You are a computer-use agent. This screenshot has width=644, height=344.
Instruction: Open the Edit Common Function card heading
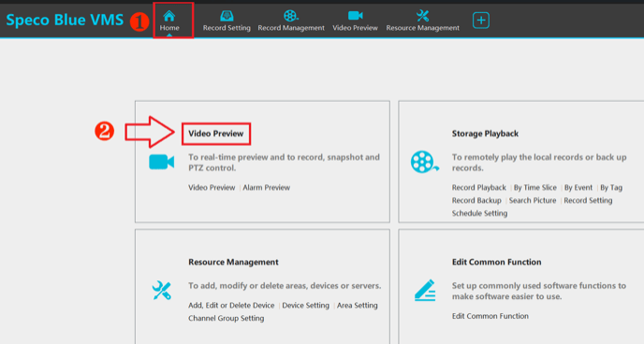pyautogui.click(x=496, y=262)
